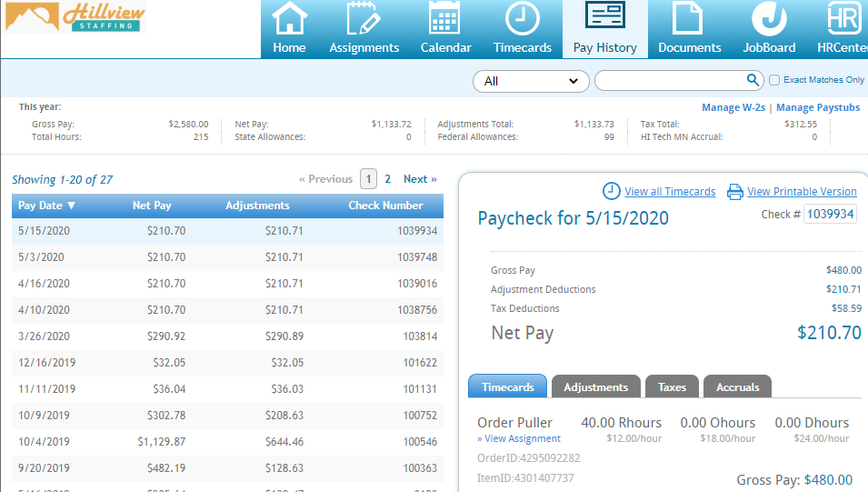This screenshot has width=868, height=492.
Task: Click the clock icon beside View all Timecards
Action: [611, 191]
